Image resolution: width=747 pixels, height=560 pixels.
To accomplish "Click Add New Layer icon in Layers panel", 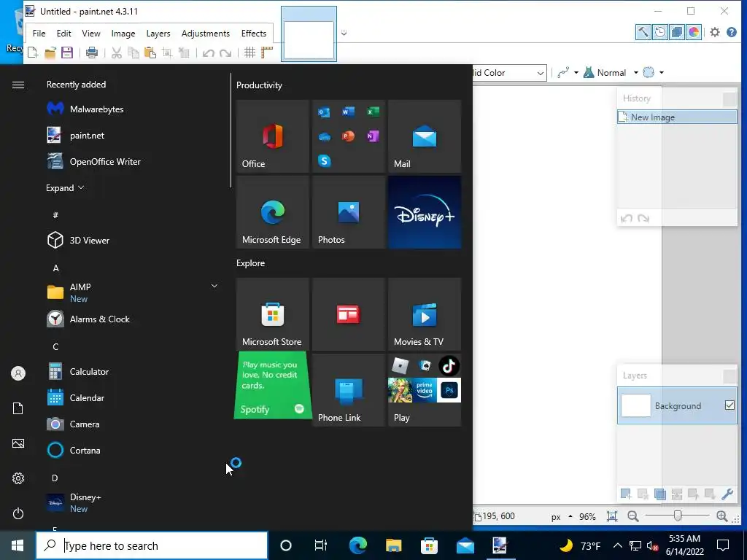I will coord(626,494).
